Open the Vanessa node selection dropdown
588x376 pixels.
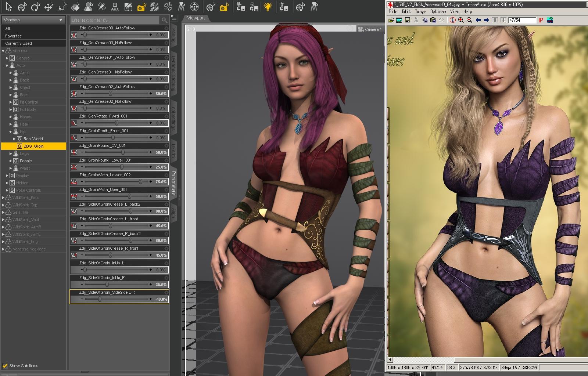tap(33, 20)
